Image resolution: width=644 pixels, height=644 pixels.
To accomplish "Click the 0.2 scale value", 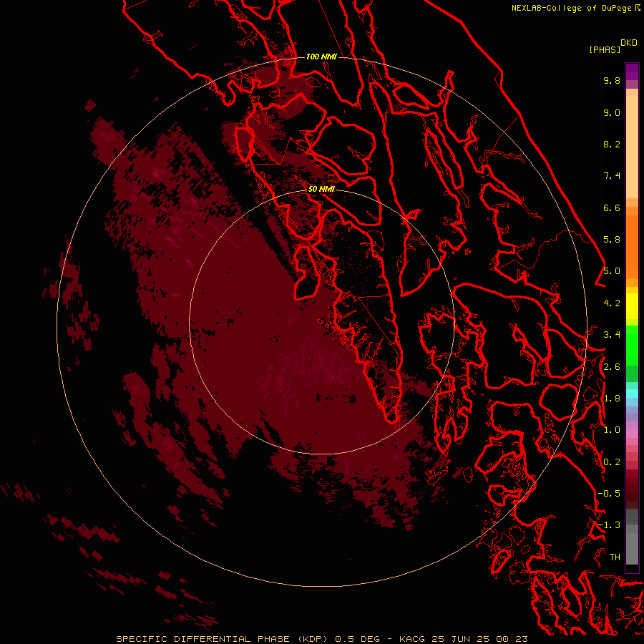I will pos(612,462).
